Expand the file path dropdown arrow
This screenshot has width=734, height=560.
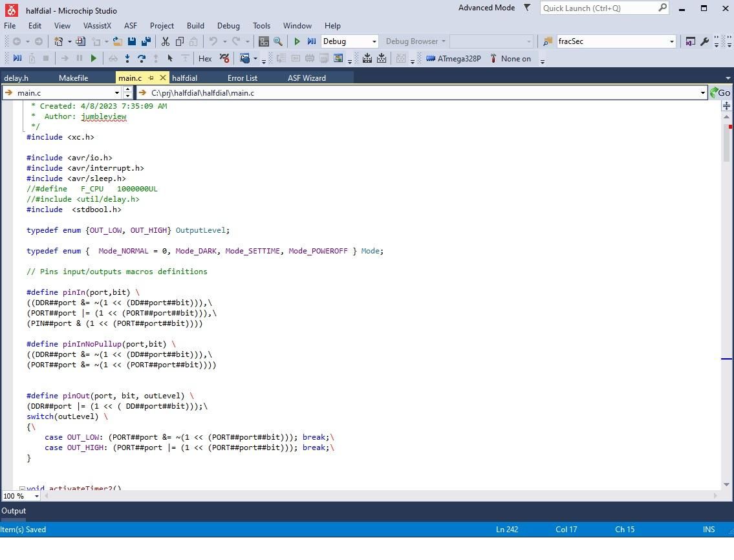coord(703,92)
